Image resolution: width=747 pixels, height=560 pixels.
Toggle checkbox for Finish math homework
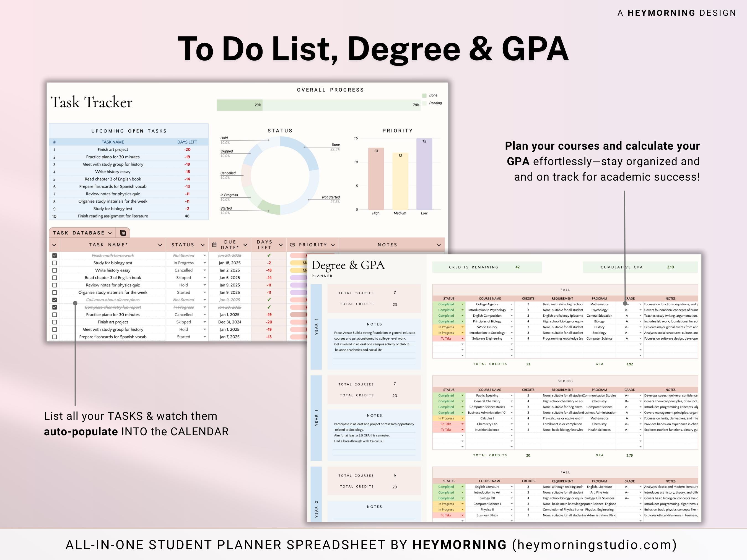tap(55, 256)
